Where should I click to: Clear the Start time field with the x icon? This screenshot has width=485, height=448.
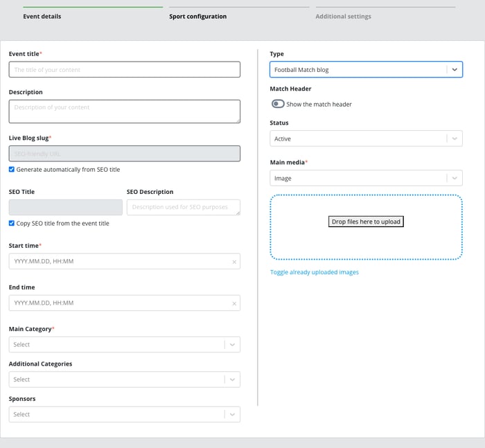tap(234, 262)
